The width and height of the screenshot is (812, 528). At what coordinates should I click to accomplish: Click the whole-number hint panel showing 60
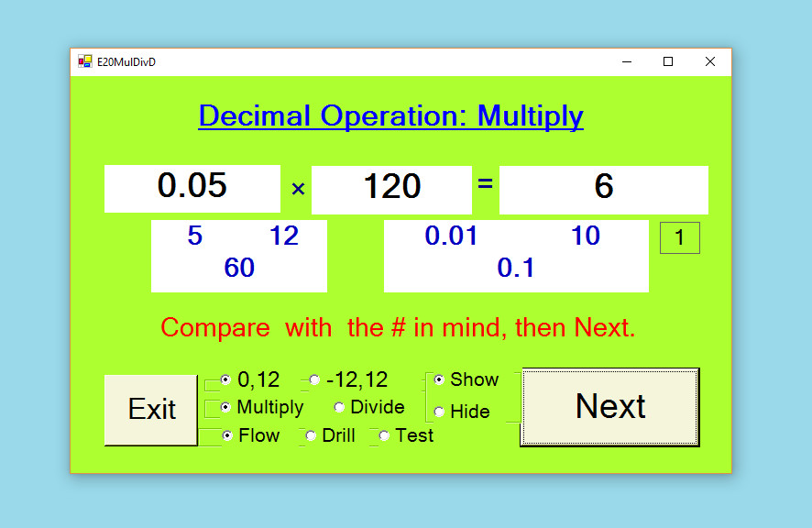click(x=239, y=256)
